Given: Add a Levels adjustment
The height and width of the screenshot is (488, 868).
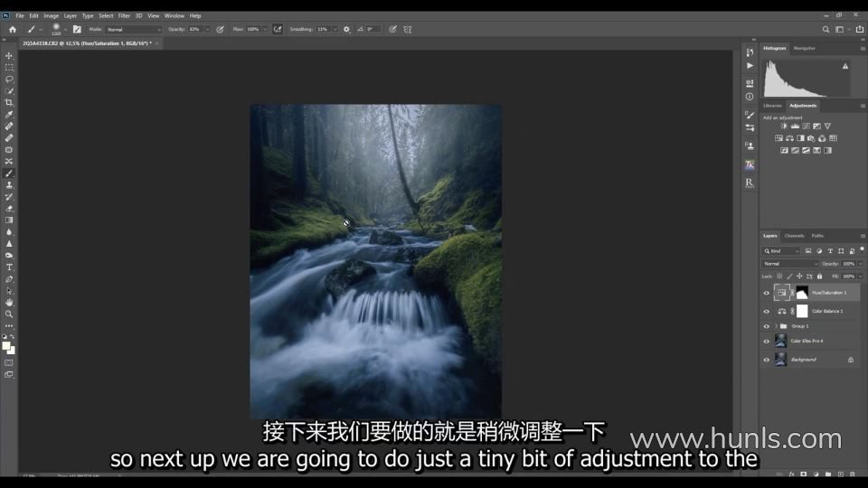Looking at the screenshot, I should pos(795,127).
